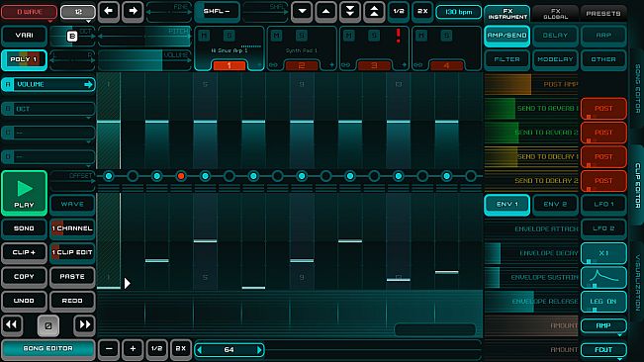This screenshot has height=362, width=644.
Task: Click the POLY 1 button
Action: click(24, 60)
